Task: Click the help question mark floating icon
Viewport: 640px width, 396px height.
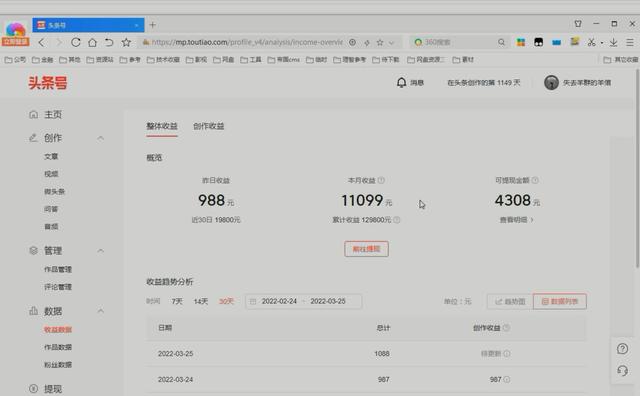Action: point(622,349)
